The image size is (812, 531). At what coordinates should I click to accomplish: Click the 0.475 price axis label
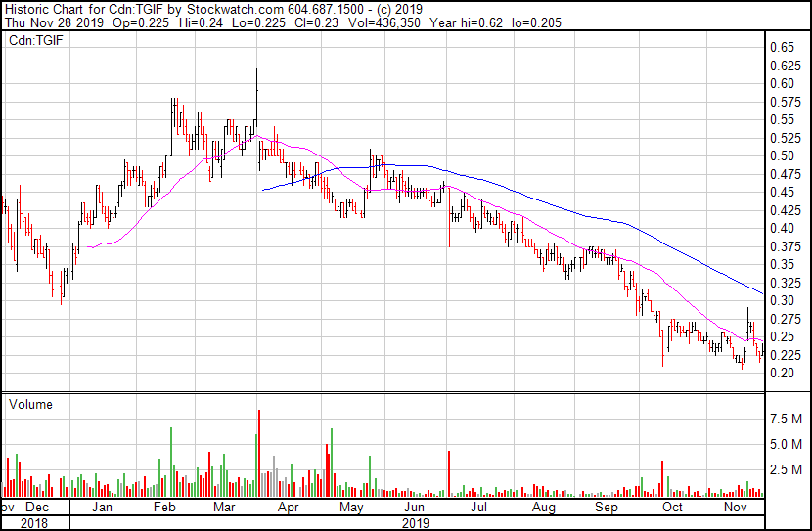(786, 174)
